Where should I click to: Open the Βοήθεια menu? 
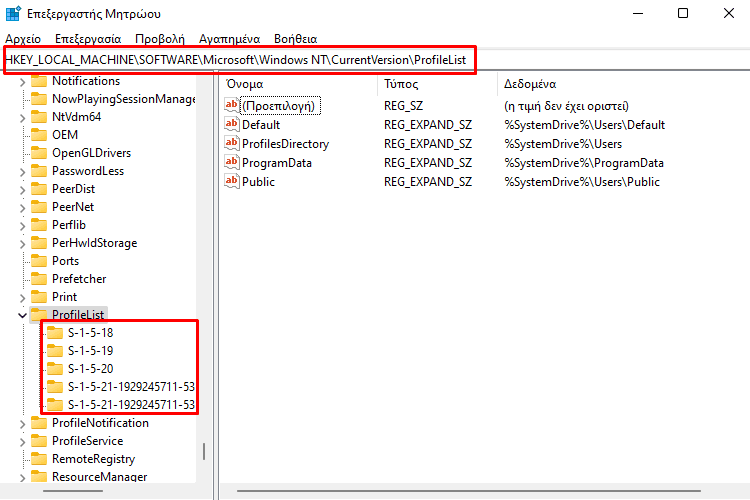pyautogui.click(x=296, y=39)
